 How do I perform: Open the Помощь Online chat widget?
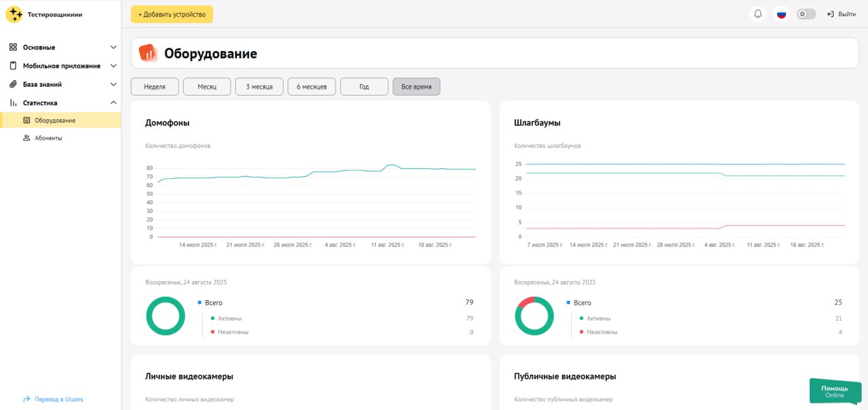coord(834,392)
